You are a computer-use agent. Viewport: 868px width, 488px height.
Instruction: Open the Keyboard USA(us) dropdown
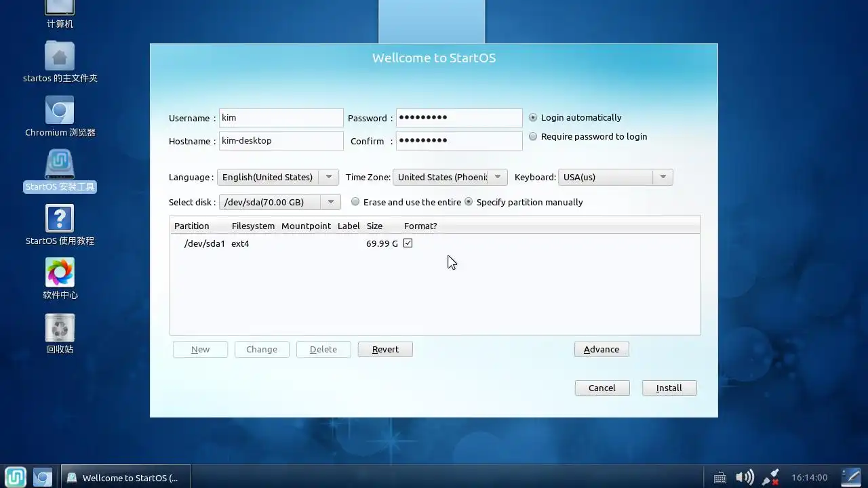click(x=615, y=177)
